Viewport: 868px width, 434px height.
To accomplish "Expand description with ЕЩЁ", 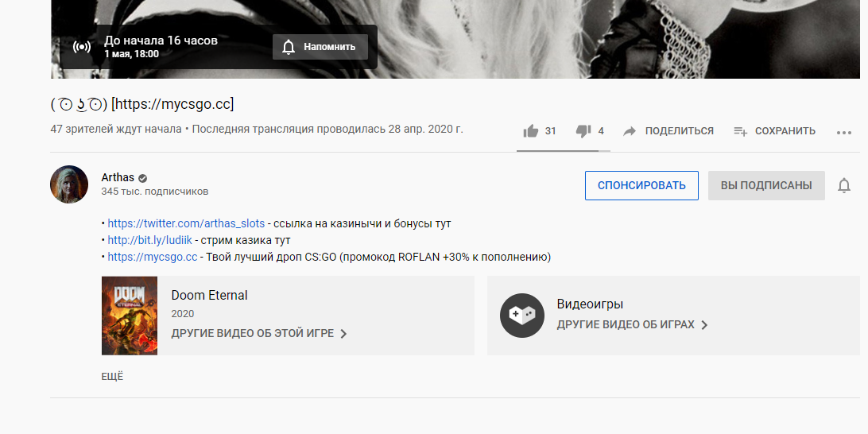I will pos(112,376).
